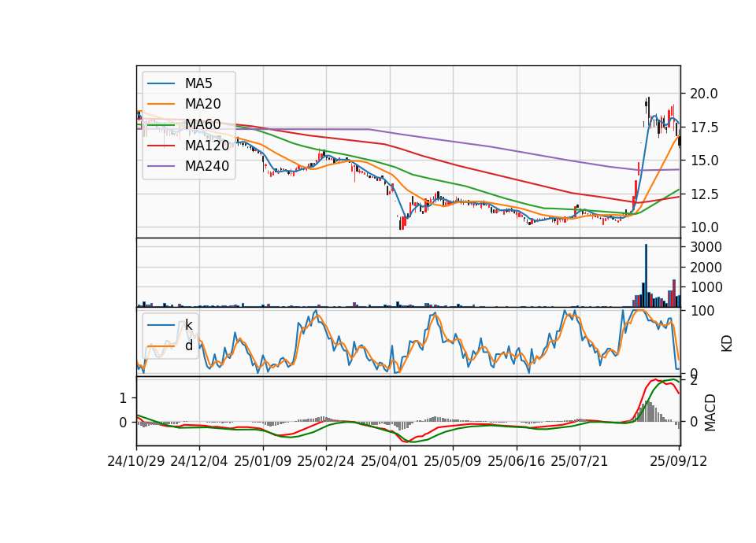Click the 25/09/12 date axis label
This screenshot has height=543, width=756.
coord(679,461)
